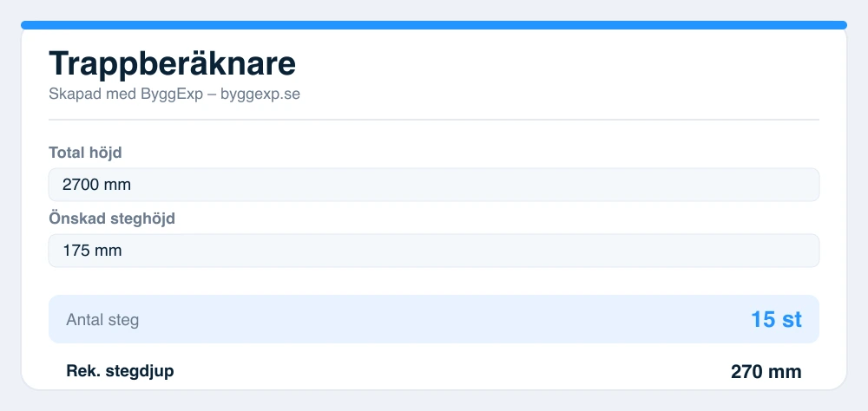
Task: Select the blue "15 st" result value
Action: (776, 319)
